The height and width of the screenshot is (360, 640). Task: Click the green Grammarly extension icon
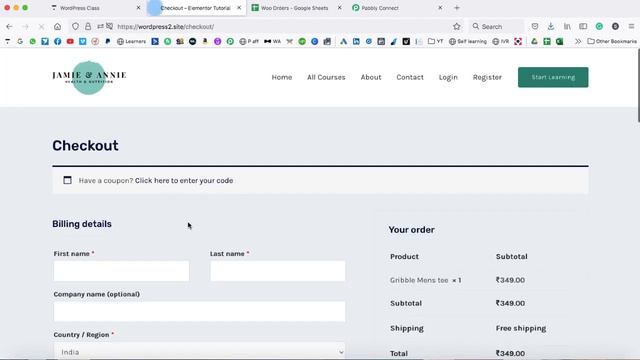[x=599, y=27]
